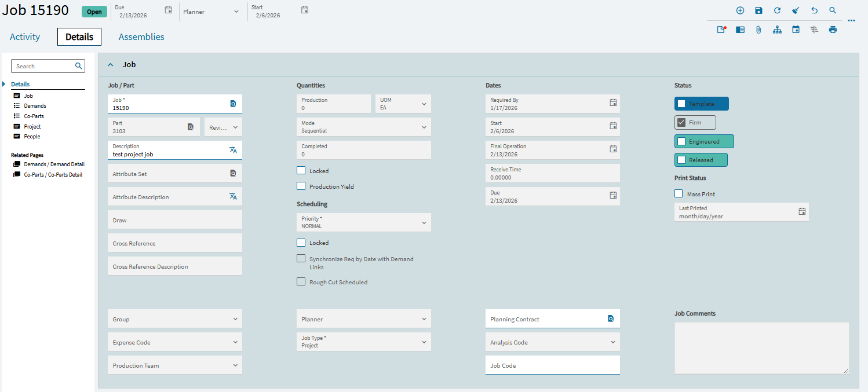This screenshot has width=868, height=392.
Task: Open the Required By date picker calendar
Action: click(612, 102)
